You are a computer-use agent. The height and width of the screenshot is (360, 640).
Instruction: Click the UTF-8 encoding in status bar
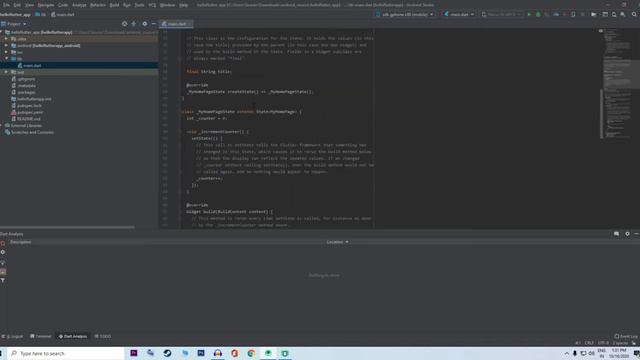coord(603,343)
